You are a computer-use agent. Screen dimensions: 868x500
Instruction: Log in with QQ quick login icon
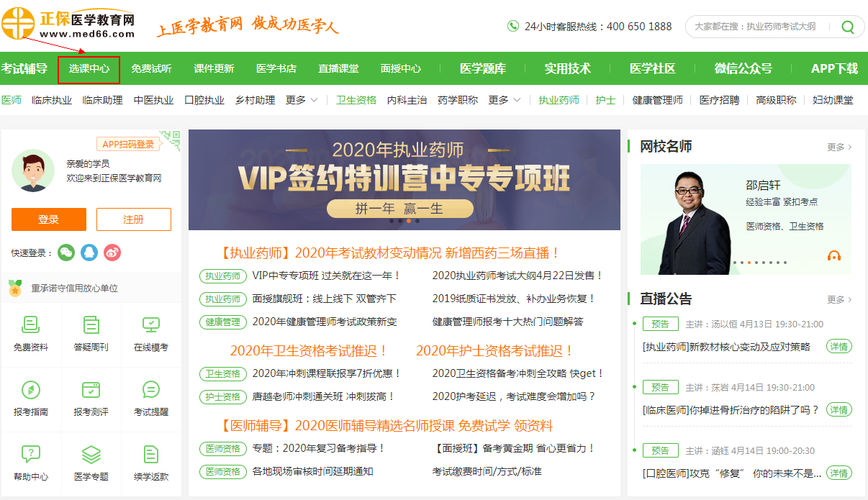tap(89, 253)
